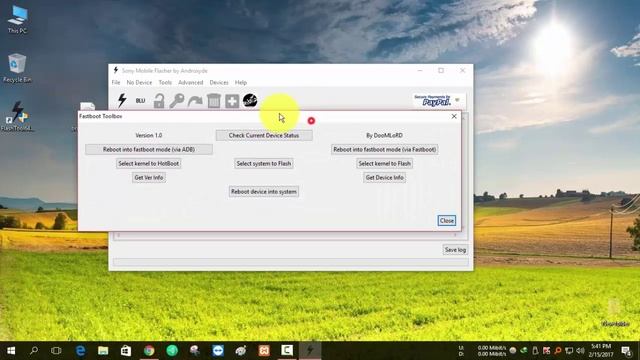Click Get Ver Info button
Screen dimensions: 640x360
(x=149, y=178)
